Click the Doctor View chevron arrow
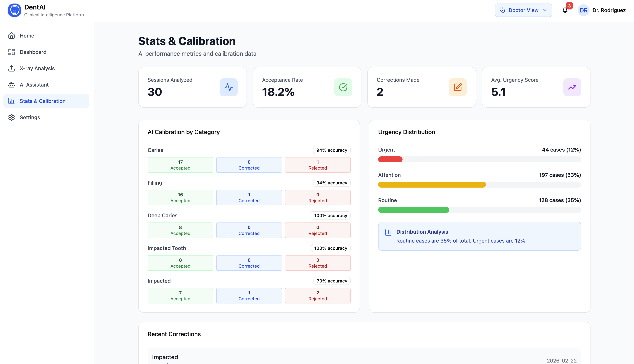 (x=545, y=10)
